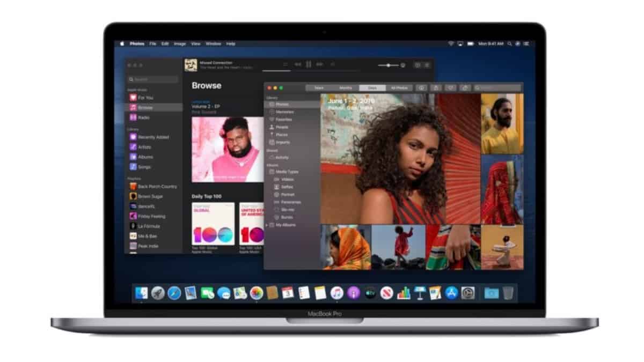Screen dimensions: 644x362
Task: Open App Store from the Dock
Action: coord(451,293)
